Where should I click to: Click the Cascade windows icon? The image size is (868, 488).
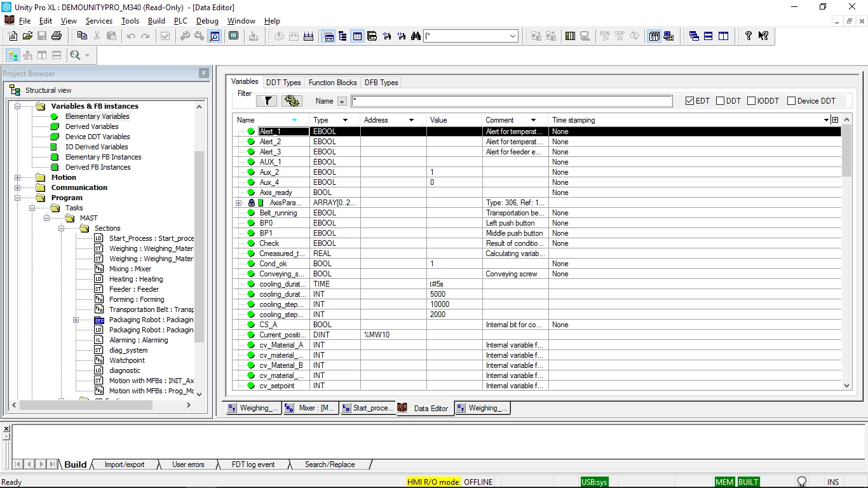click(694, 36)
